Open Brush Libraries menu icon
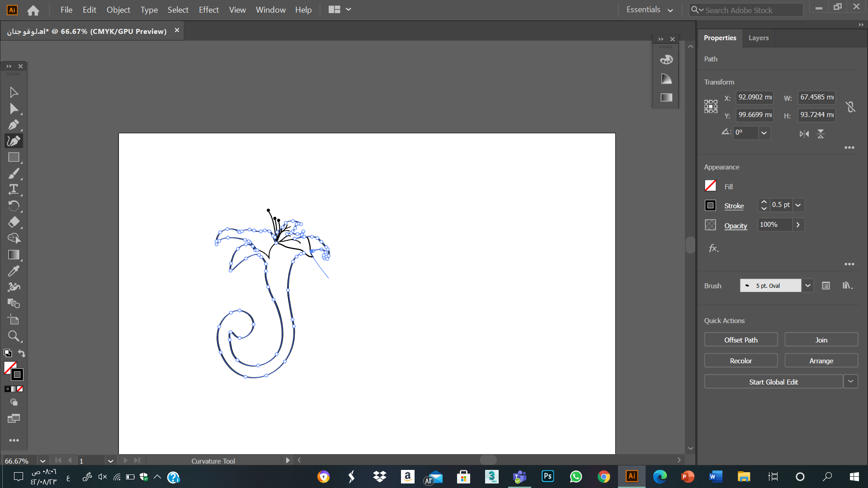Screen dimensions: 868x488 pyautogui.click(x=847, y=286)
